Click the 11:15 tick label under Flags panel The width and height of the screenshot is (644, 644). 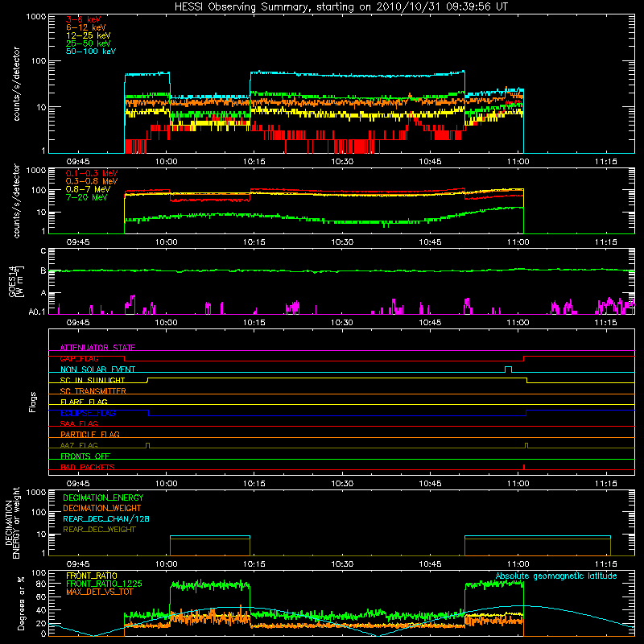click(x=606, y=484)
